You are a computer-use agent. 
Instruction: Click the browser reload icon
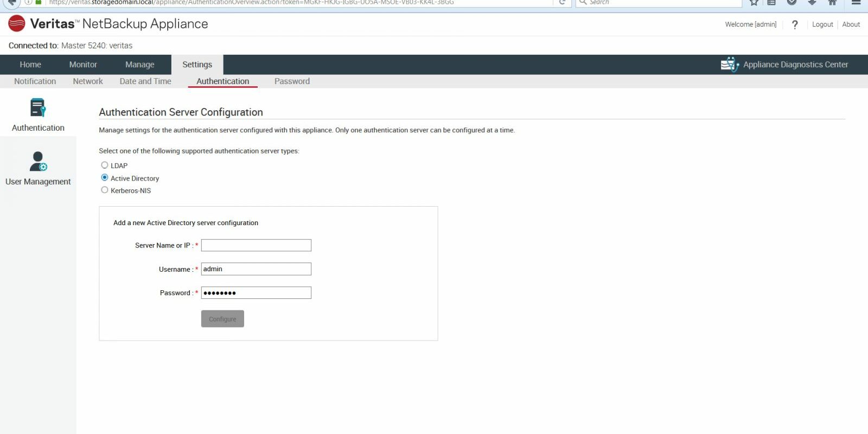click(x=563, y=2)
